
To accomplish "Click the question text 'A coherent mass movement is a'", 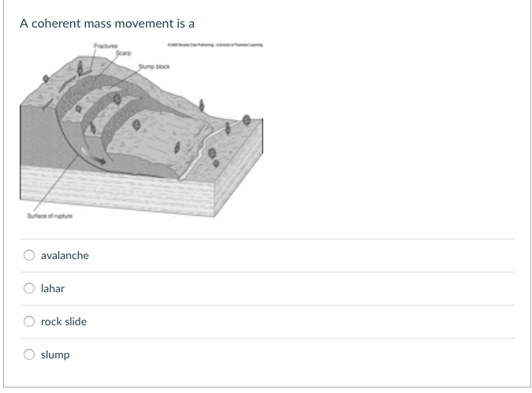I will (x=107, y=24).
